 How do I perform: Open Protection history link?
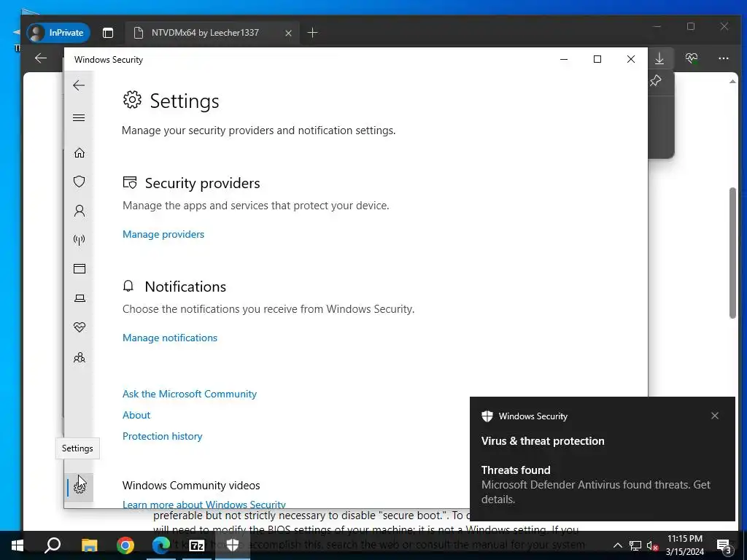[162, 436]
